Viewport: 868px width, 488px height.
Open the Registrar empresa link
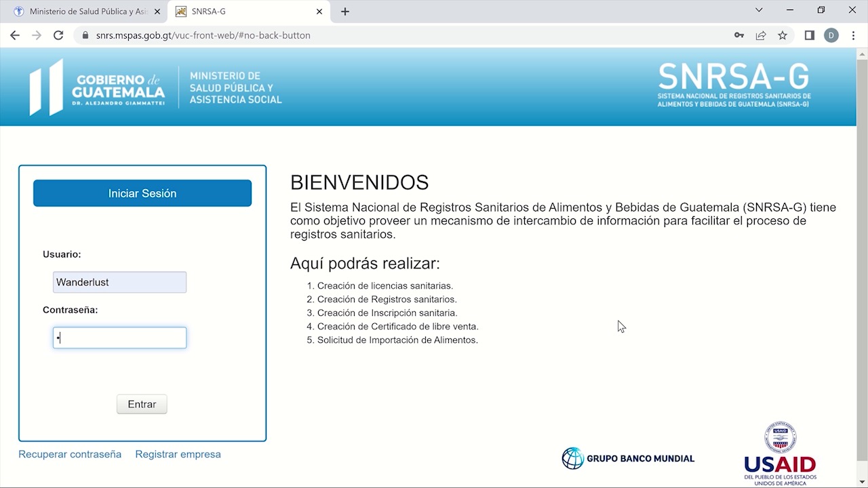pyautogui.click(x=178, y=454)
